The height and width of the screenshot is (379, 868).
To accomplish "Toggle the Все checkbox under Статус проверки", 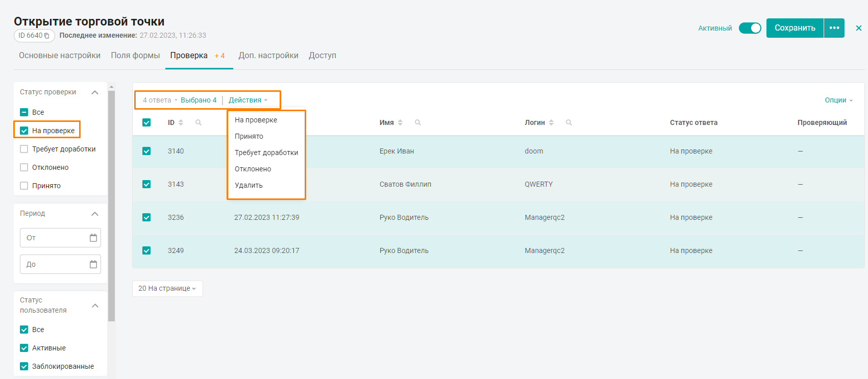I will 24,112.
